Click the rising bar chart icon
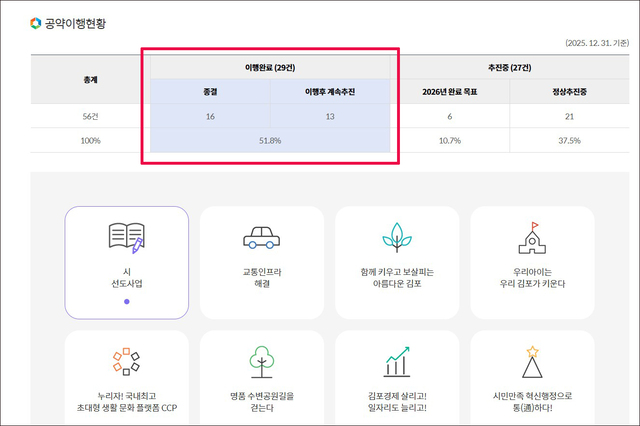This screenshot has height=426, width=640. point(396,362)
